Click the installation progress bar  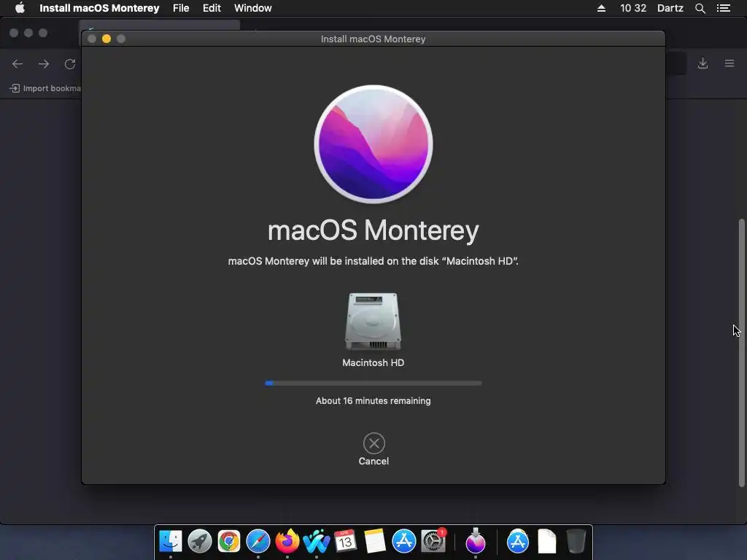click(373, 383)
